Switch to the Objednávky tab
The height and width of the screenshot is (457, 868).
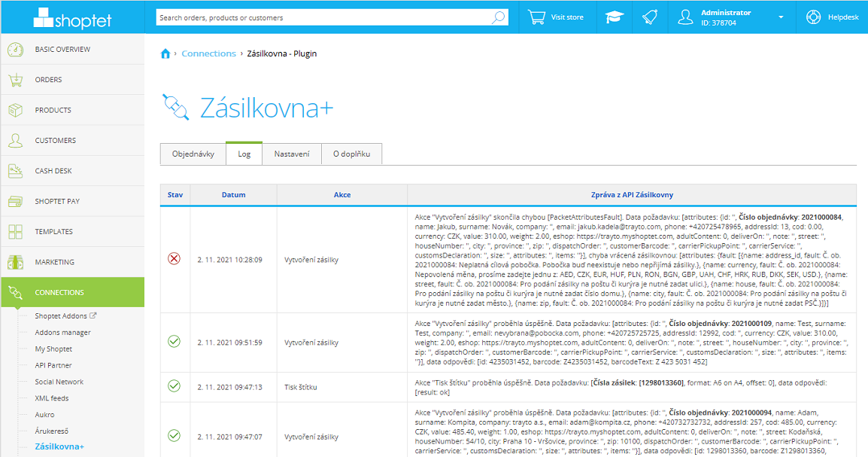(193, 154)
